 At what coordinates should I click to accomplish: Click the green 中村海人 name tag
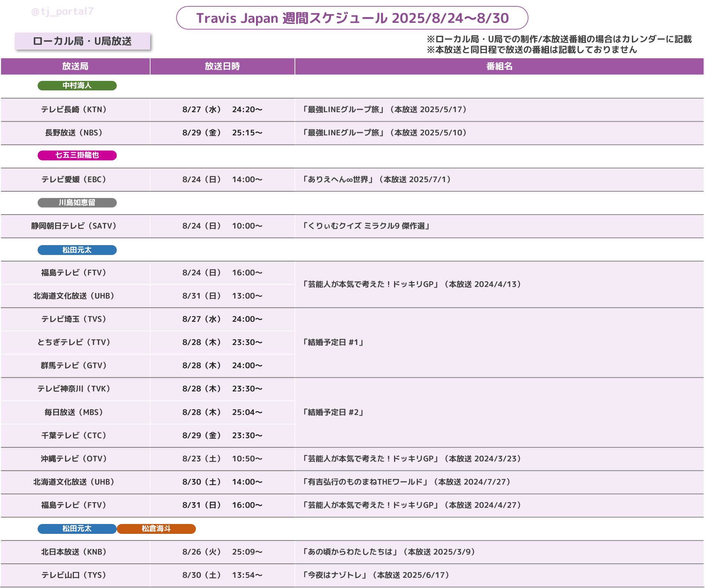click(x=77, y=85)
